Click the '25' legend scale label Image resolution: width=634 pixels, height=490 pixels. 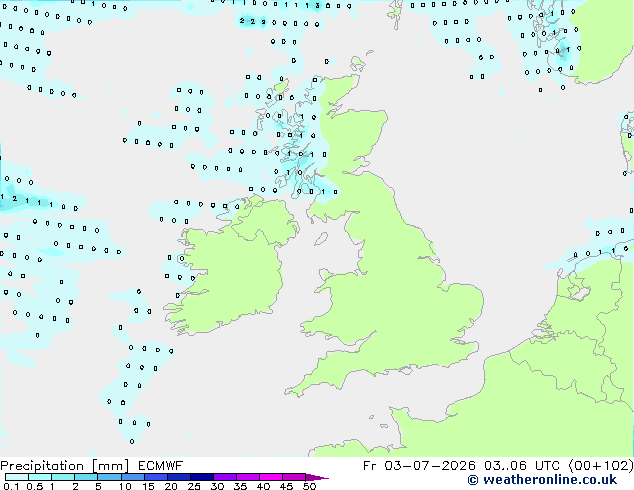pos(194,486)
